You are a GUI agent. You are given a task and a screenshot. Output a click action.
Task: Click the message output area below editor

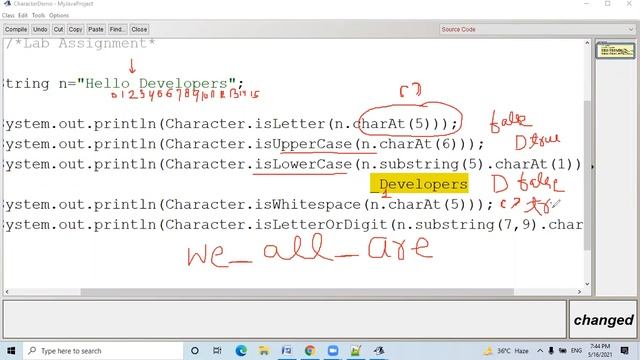pos(284,320)
